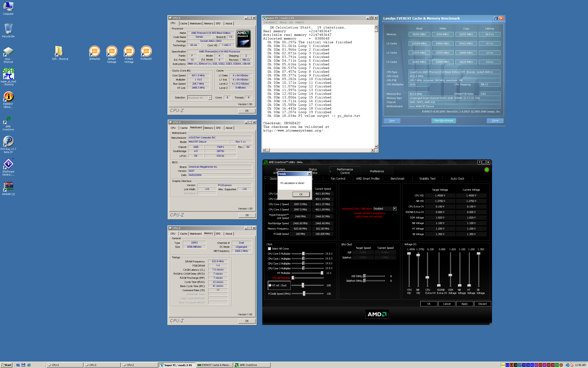
Task: Click the first temperature tray icon 1.6
Action: pos(503,365)
